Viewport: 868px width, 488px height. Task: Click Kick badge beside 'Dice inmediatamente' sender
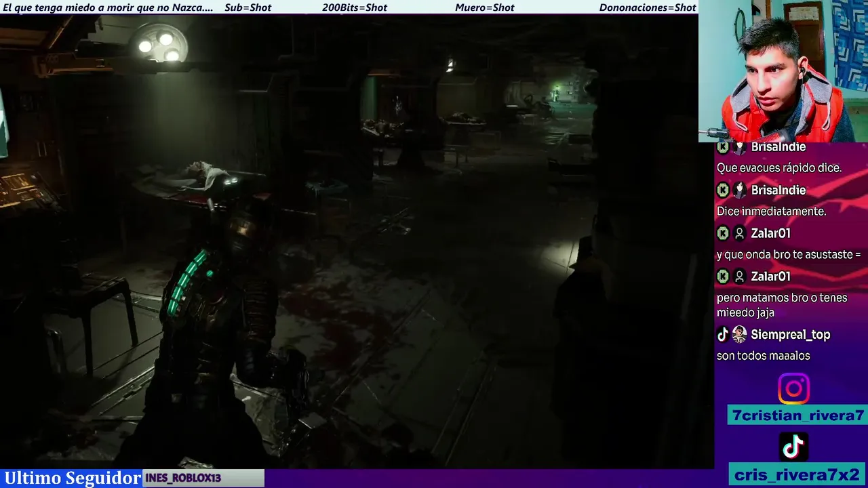[x=723, y=190]
